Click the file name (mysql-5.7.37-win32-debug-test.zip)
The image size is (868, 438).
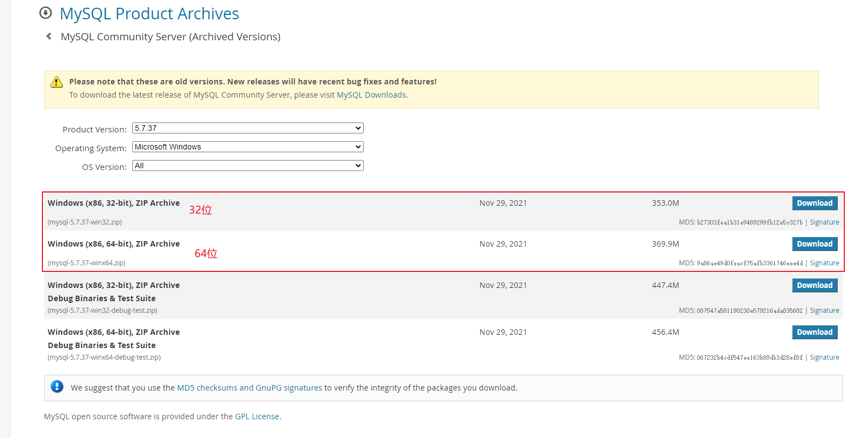[103, 311]
